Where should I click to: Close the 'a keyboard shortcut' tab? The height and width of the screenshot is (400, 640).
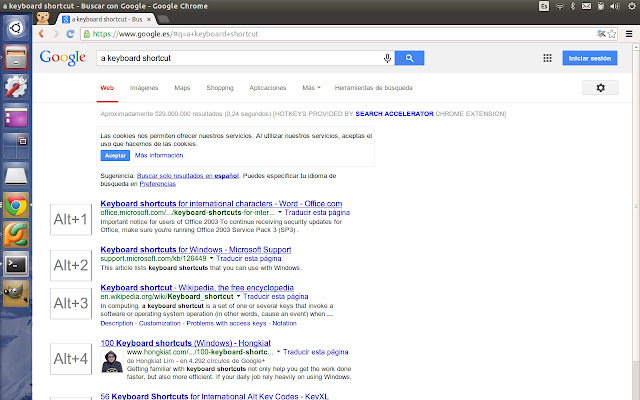click(149, 19)
